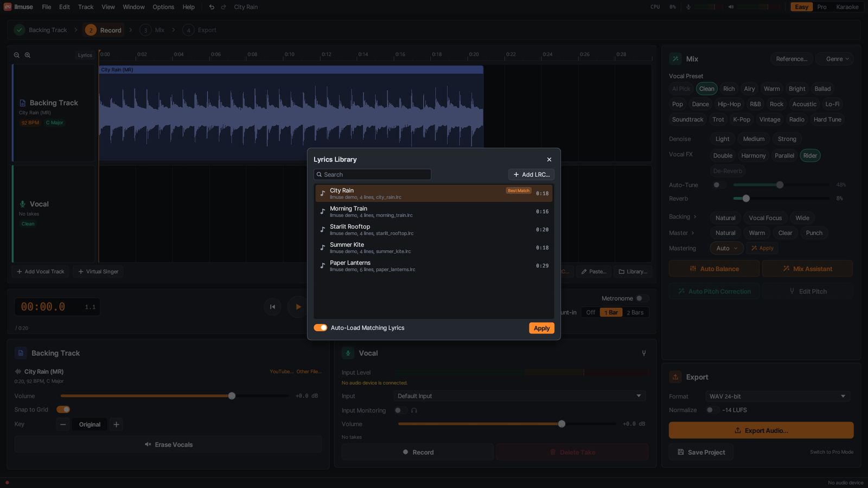This screenshot has height=488, width=868.
Task: Toggle Normalize -14 LUFS switch
Action: click(712, 410)
